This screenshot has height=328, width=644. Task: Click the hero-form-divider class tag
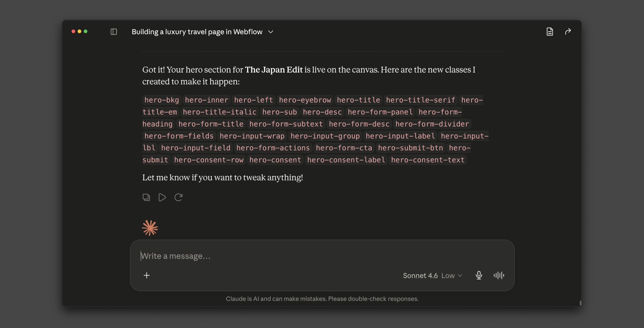(x=432, y=124)
